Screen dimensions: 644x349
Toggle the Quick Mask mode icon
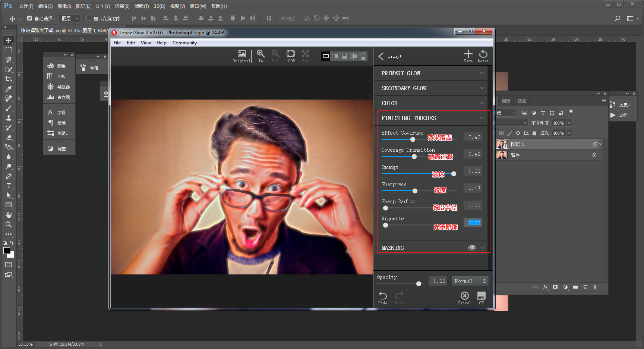pyautogui.click(x=8, y=265)
